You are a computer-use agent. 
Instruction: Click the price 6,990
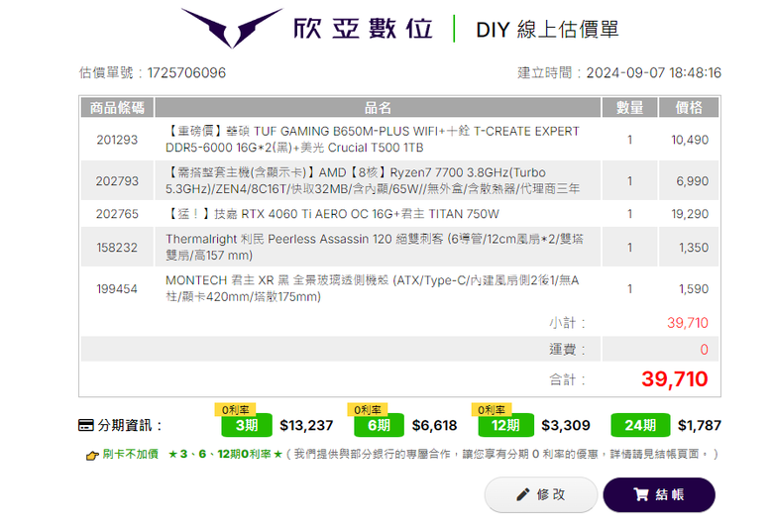pyautogui.click(x=692, y=181)
